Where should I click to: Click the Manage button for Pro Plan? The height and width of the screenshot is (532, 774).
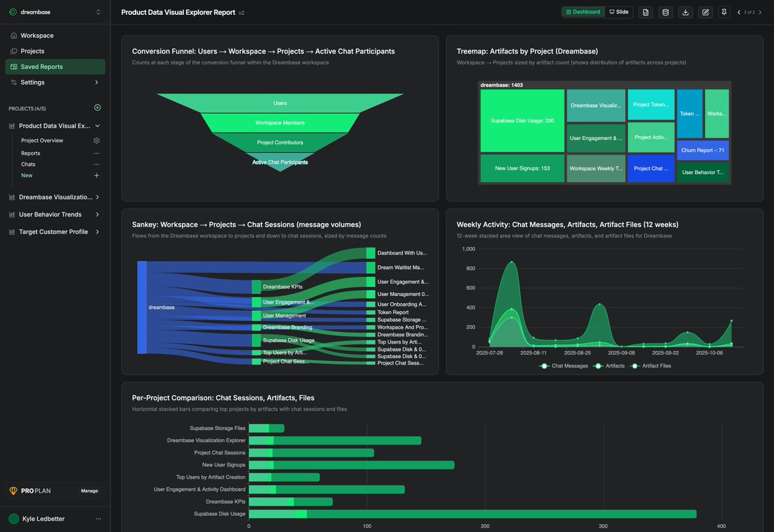point(89,491)
